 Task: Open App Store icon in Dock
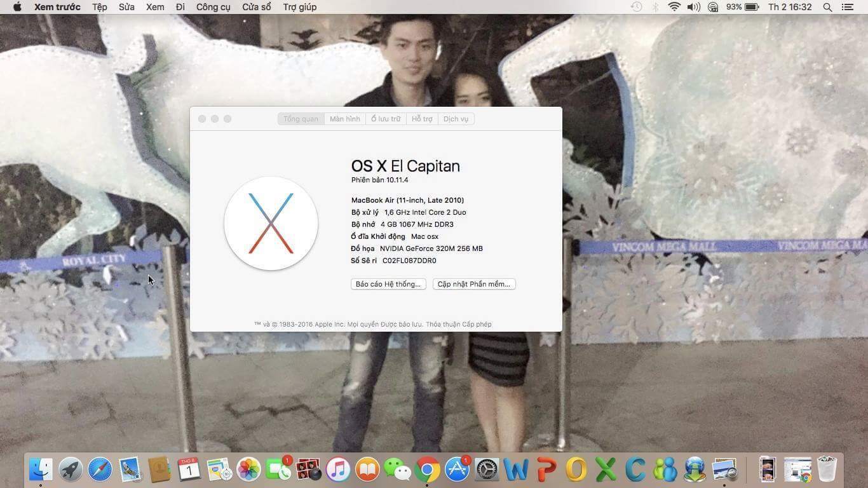point(457,470)
